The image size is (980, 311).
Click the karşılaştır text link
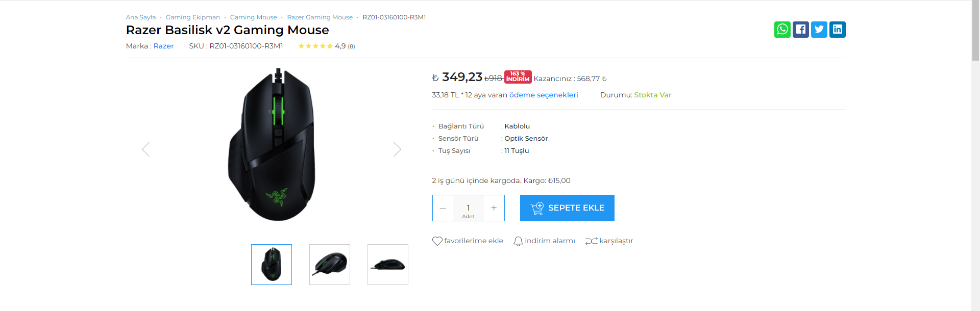616,241
